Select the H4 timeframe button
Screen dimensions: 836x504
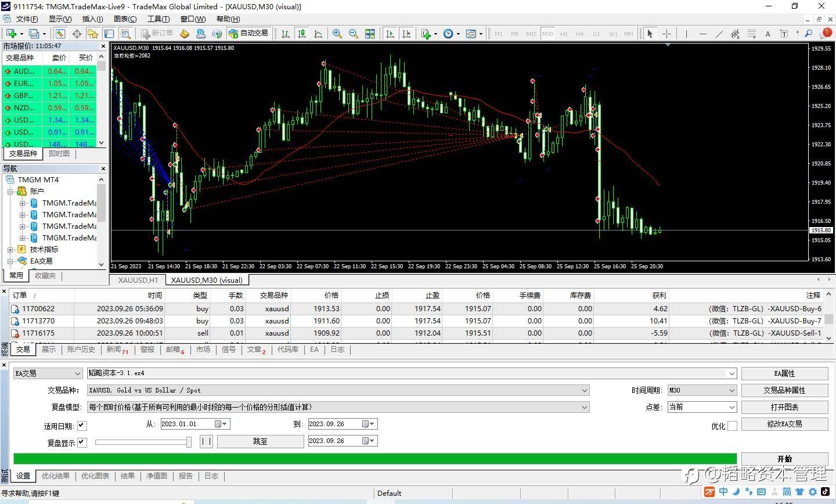(579, 34)
